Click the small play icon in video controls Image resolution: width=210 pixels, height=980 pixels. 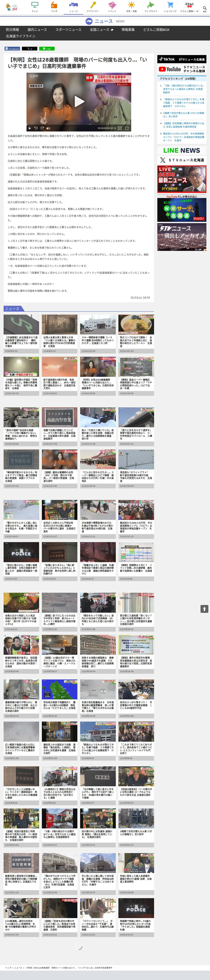[30, 128]
